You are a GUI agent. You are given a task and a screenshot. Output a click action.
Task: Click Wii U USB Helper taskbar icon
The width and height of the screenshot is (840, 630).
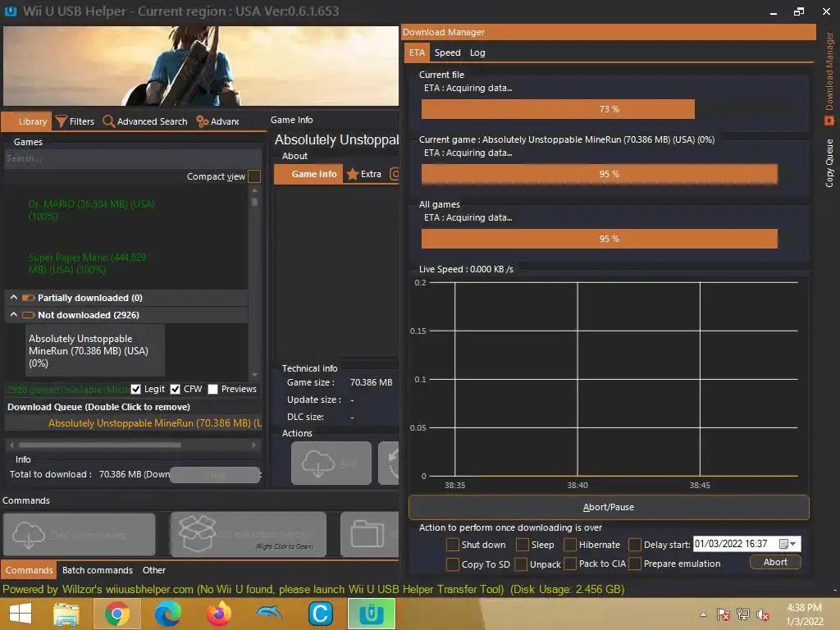372,614
